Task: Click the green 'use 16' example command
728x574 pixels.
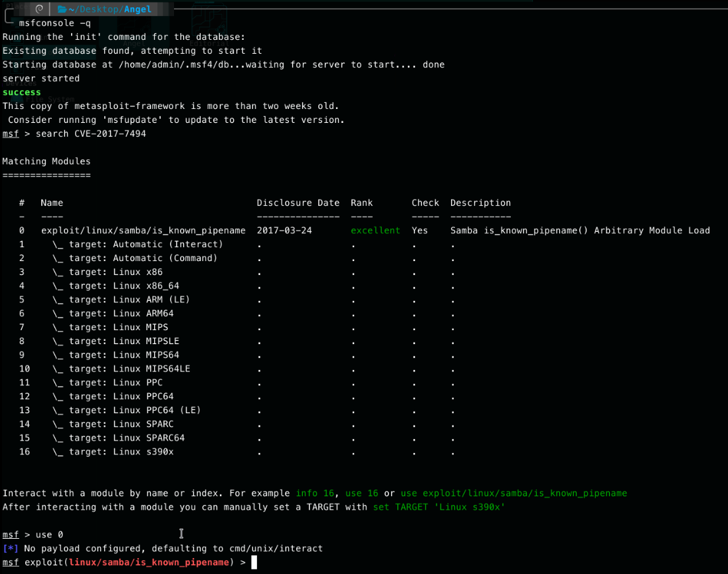Action: pos(362,493)
